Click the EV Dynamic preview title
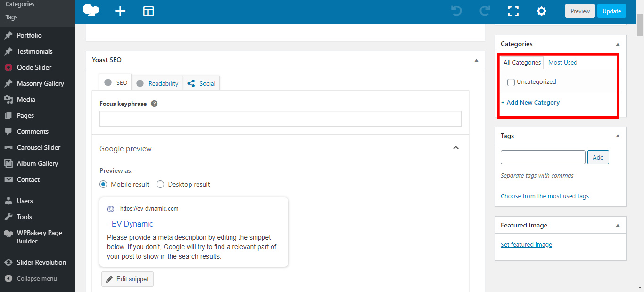The height and width of the screenshot is (292, 644). (x=130, y=224)
